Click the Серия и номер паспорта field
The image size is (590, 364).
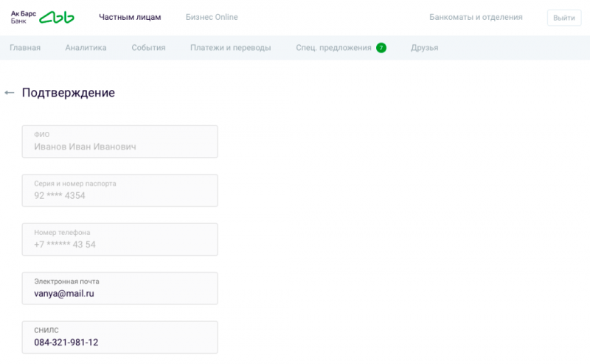tap(120, 190)
